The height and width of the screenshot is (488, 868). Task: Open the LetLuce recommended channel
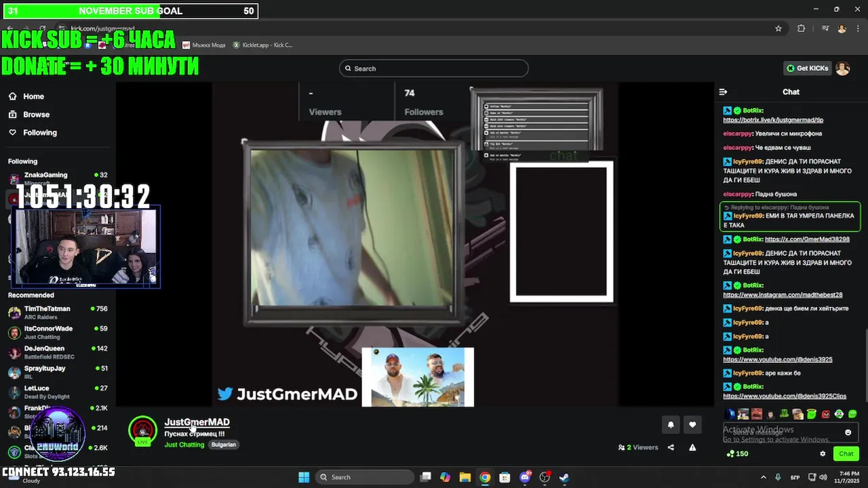[58, 392]
